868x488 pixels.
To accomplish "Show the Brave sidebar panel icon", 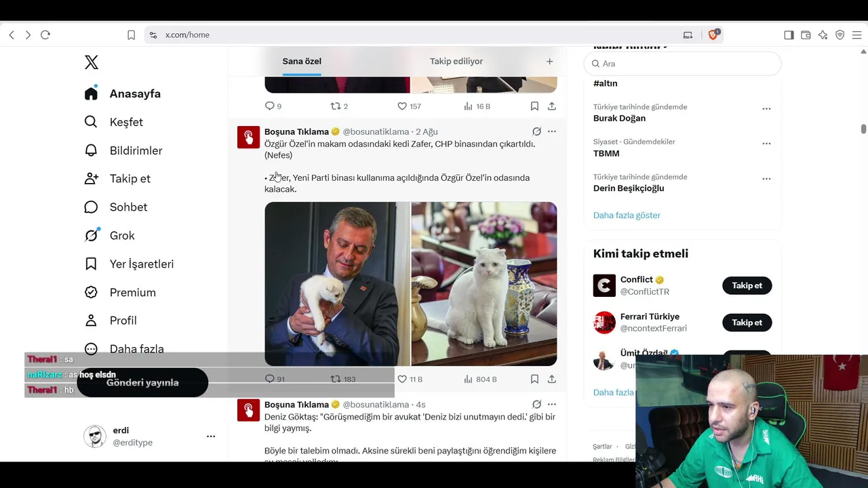I will [789, 35].
